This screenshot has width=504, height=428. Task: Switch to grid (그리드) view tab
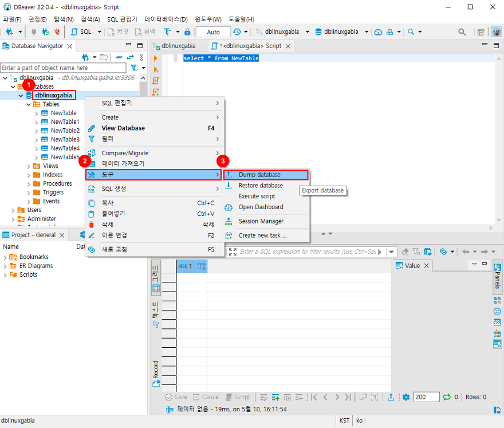[x=156, y=278]
